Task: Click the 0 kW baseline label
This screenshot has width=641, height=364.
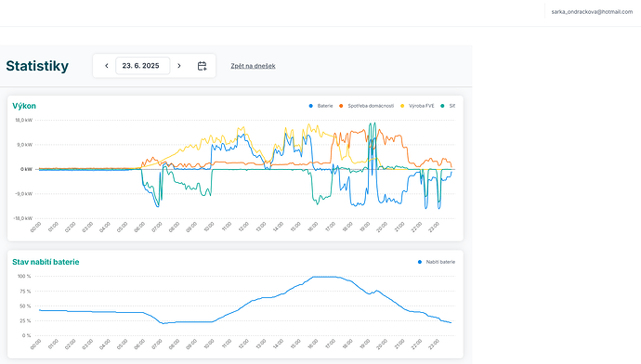Action: pos(26,169)
